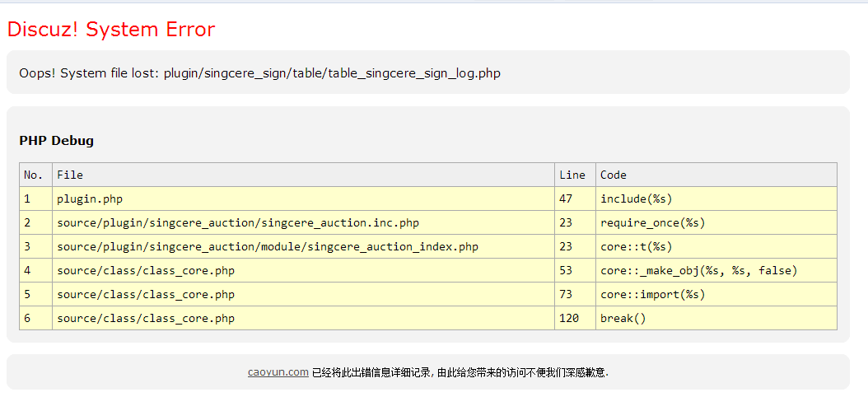Click line number 120 cell
Viewport: 868px width, 411px height.
(x=575, y=318)
